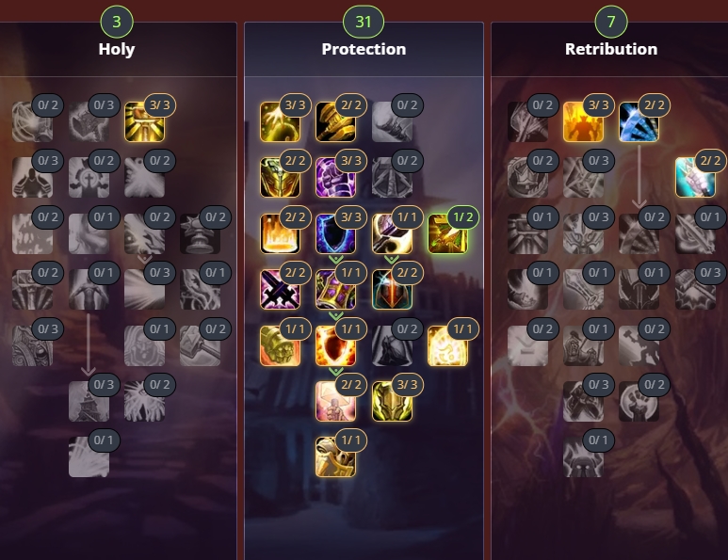Screen dimensions: 728x560
Task: Click the crossed purple swords talent
Action: pos(280,290)
